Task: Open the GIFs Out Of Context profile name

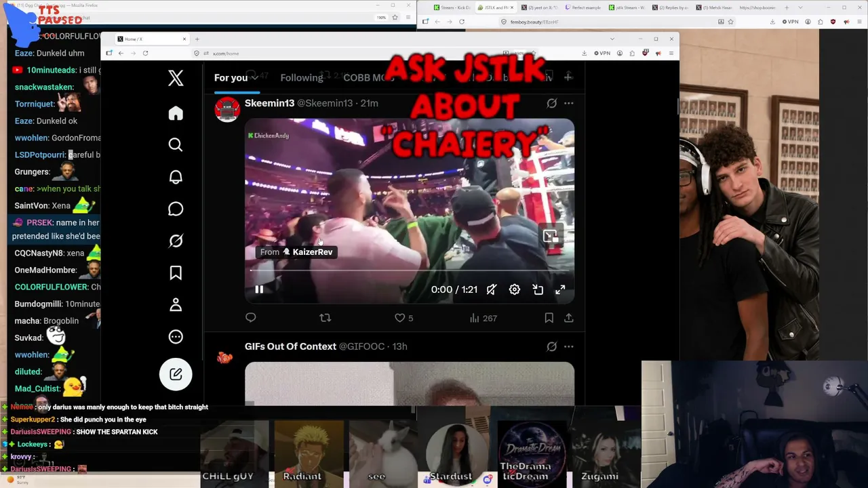Action: (290, 346)
